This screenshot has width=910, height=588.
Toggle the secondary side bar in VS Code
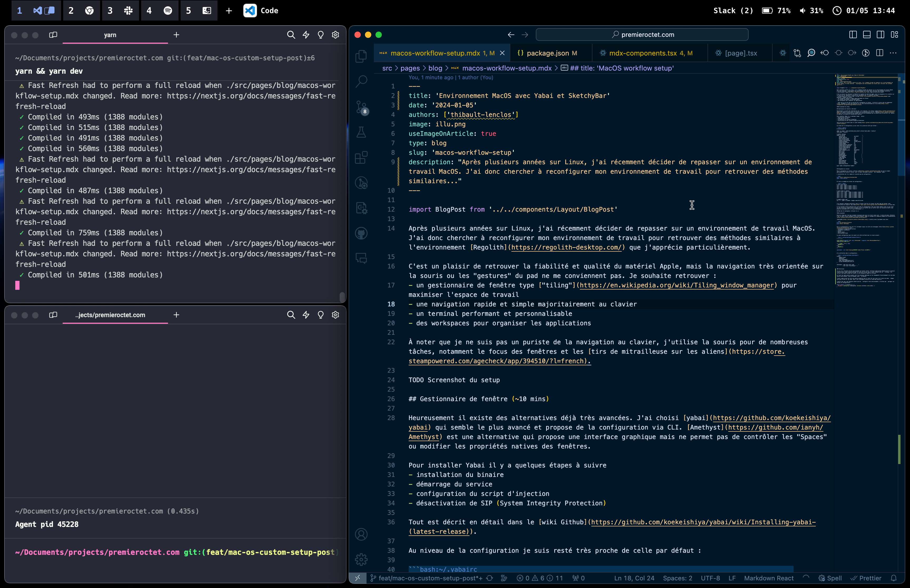pyautogui.click(x=881, y=35)
